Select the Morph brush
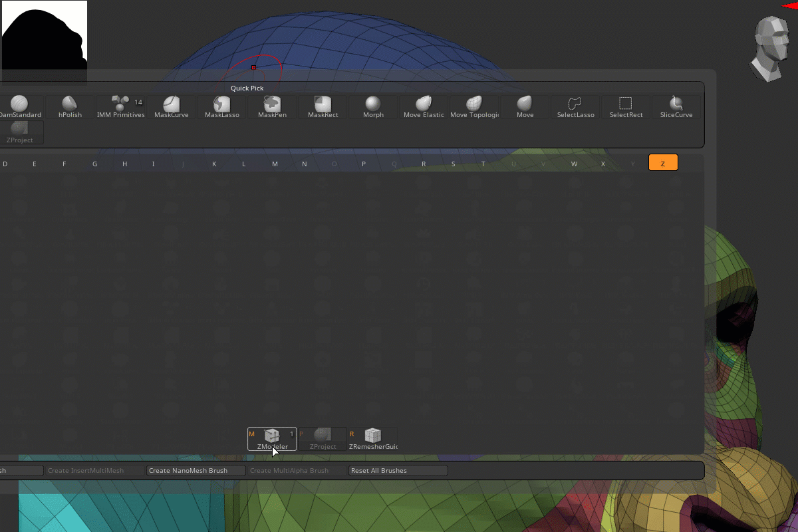Screen dimensions: 798x532 [373, 106]
